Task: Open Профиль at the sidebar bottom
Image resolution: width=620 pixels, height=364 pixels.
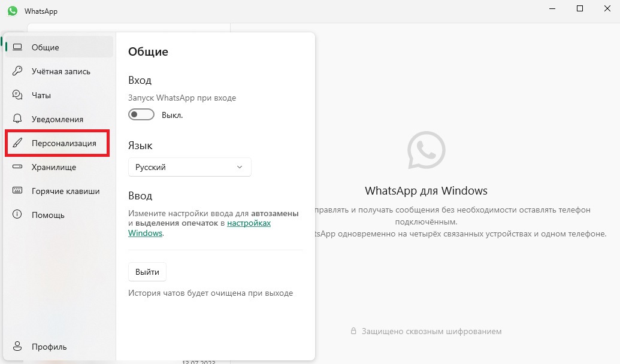Action: (59, 346)
